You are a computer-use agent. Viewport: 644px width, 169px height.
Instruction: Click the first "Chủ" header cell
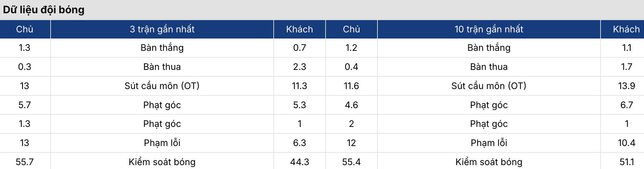click(25, 29)
